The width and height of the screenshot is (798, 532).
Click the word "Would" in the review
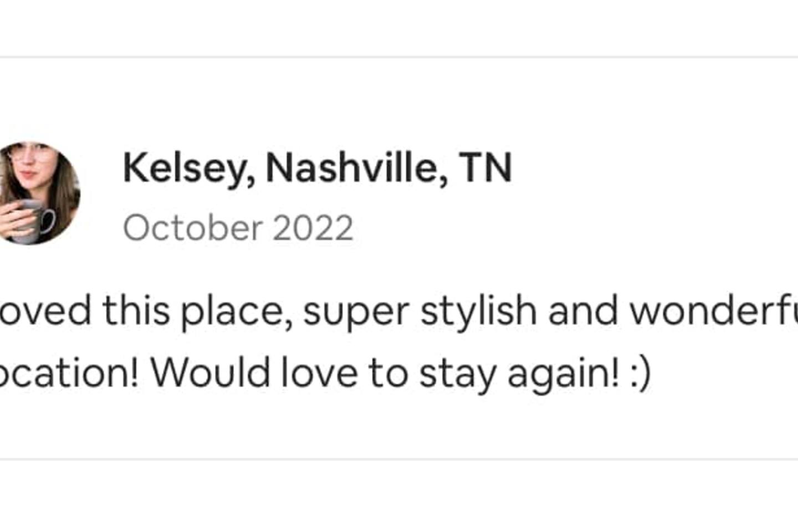coord(212,373)
